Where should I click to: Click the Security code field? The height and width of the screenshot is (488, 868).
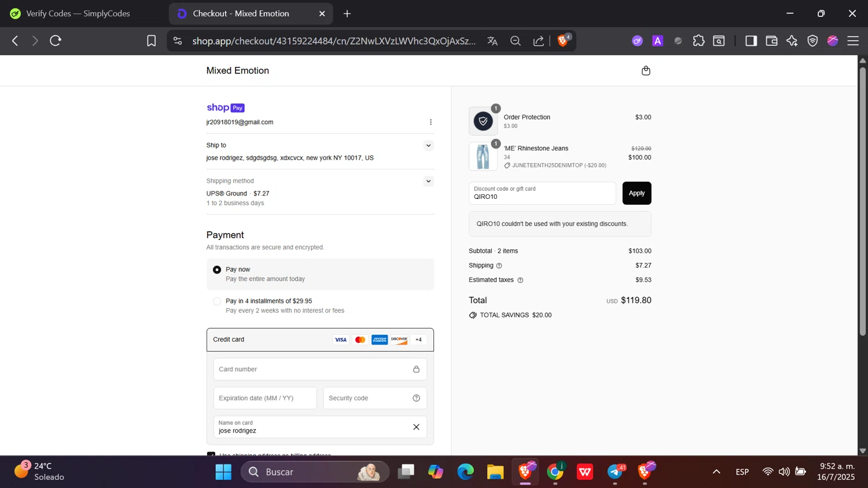click(x=375, y=398)
